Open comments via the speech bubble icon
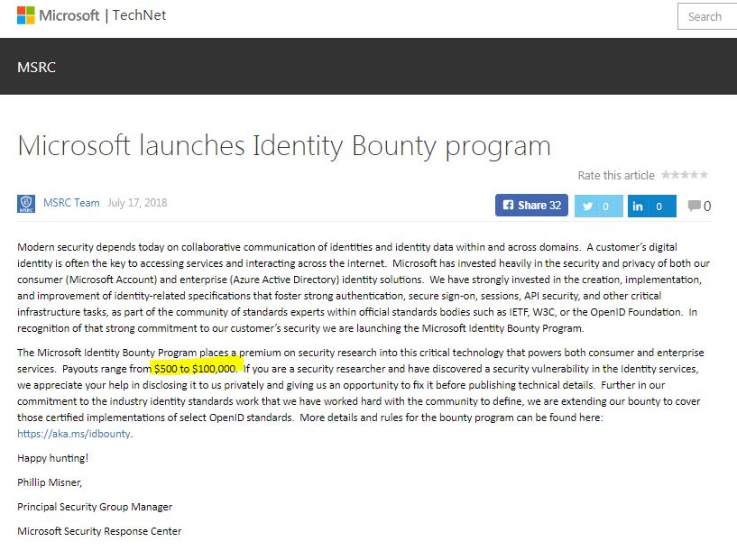737x560 pixels. click(694, 207)
